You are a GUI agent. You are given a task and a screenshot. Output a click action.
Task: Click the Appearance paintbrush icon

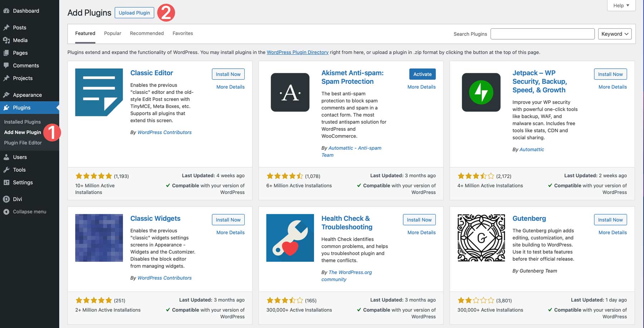[6, 95]
